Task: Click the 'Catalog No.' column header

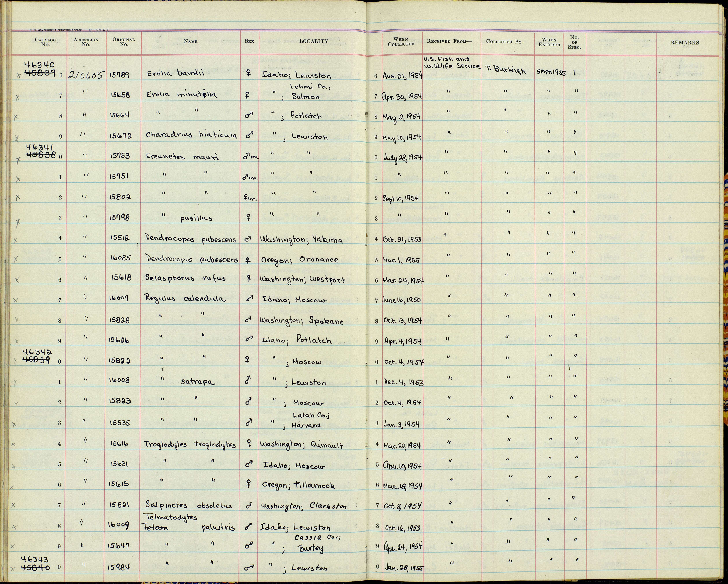Action: [45, 42]
